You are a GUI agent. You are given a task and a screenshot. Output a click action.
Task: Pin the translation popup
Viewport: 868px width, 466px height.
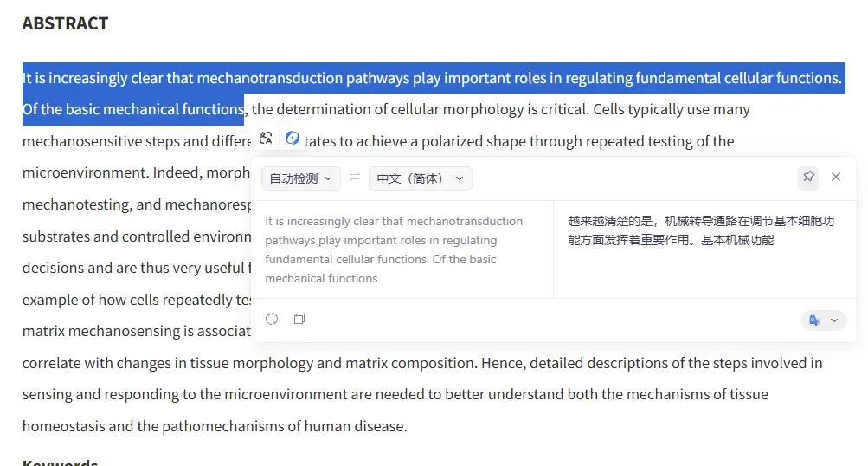808,178
